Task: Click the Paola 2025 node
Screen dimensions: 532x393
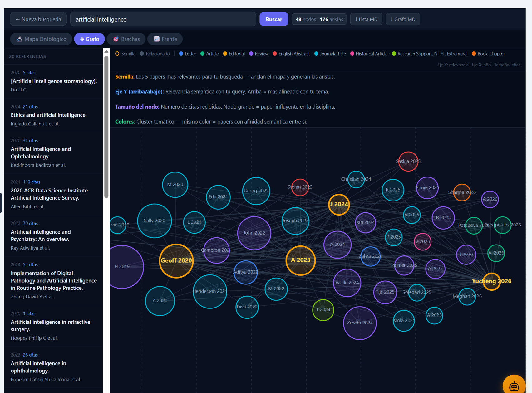Action: [x=404, y=321]
